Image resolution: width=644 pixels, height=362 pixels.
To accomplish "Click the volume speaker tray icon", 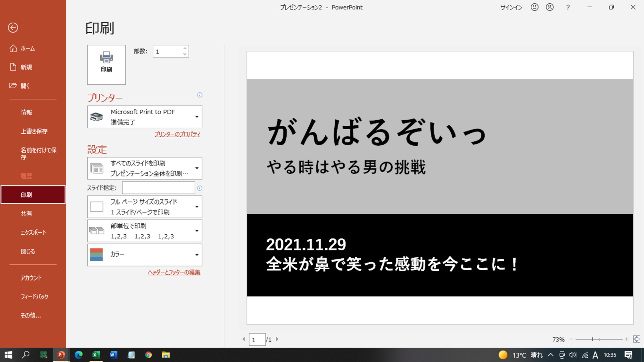I will pos(573,355).
